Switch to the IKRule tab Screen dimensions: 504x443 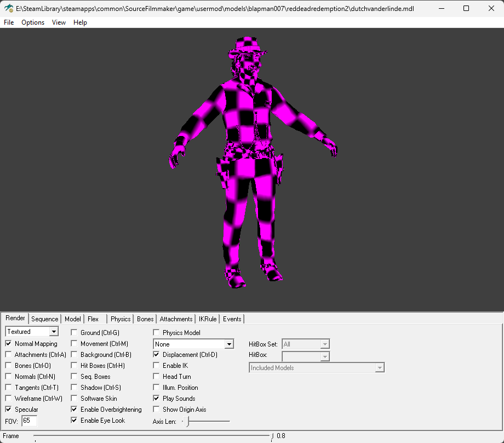(x=208, y=319)
